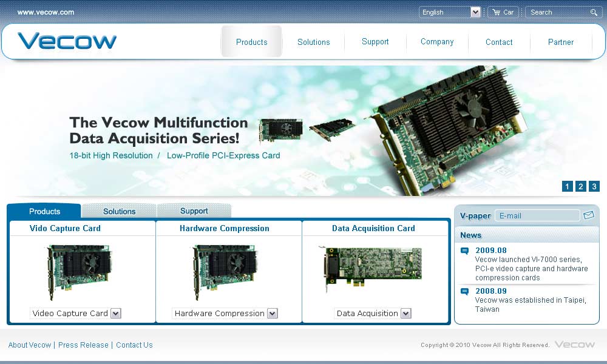Go to banner slide 1
The image size is (607, 364).
click(568, 186)
